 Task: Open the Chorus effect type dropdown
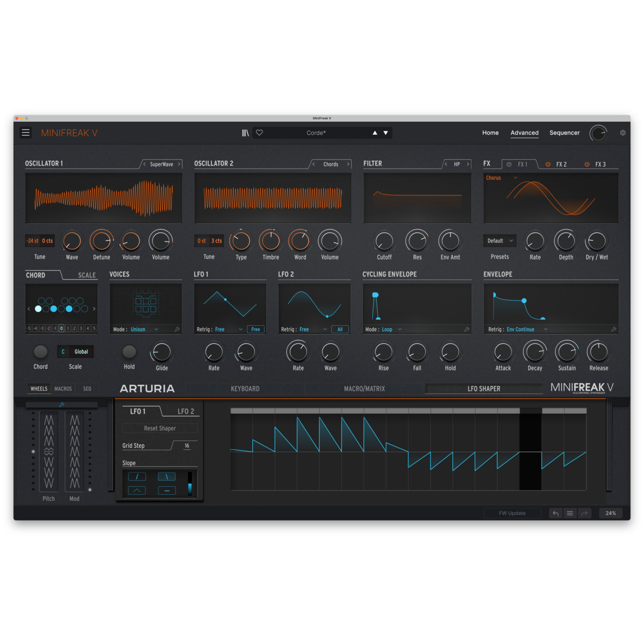502,178
